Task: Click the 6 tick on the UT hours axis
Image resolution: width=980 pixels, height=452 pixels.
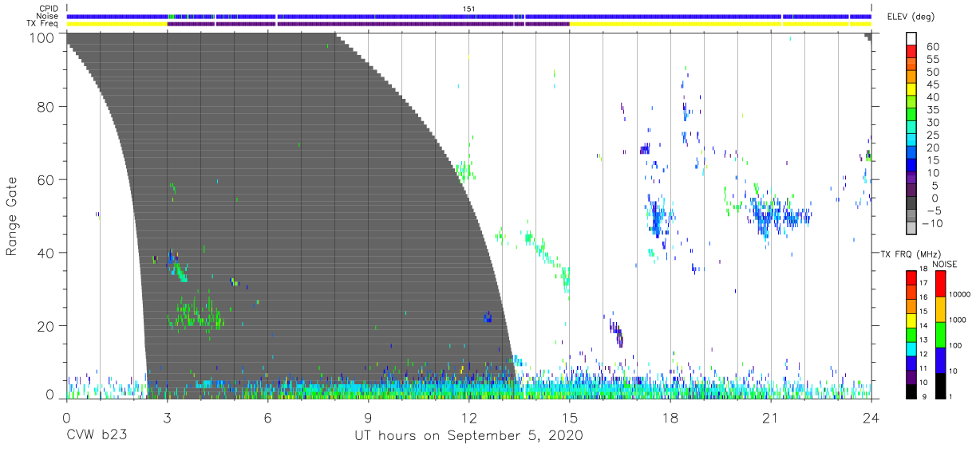Action: tap(267, 417)
